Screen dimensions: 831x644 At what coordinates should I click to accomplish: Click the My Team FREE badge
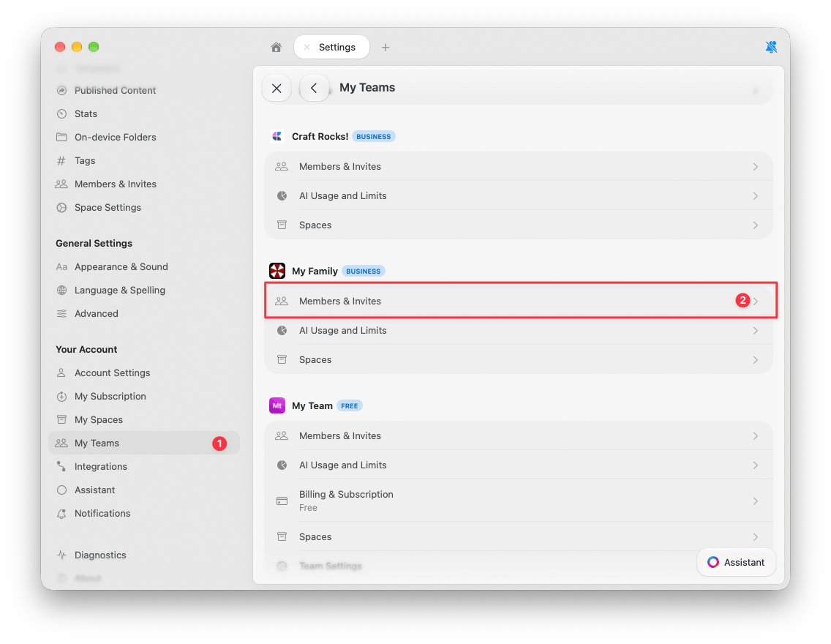point(349,405)
